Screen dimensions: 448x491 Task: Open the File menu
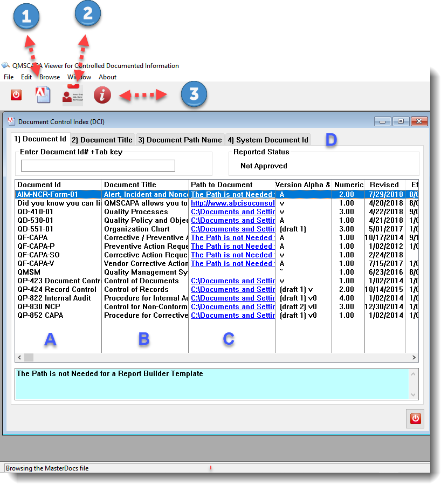point(9,77)
